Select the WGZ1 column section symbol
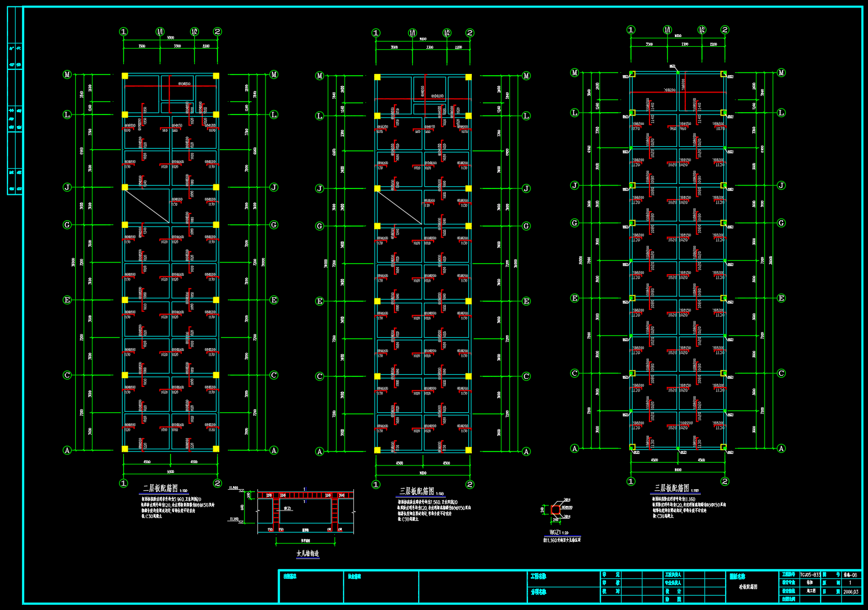Viewport: 868px width, 610px height. click(x=556, y=509)
